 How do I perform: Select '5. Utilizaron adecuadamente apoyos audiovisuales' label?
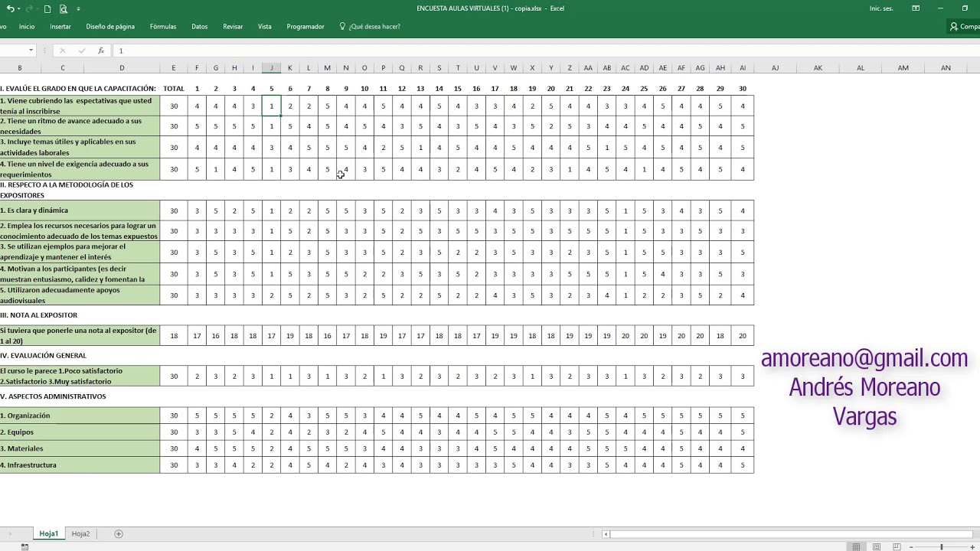click(x=80, y=295)
